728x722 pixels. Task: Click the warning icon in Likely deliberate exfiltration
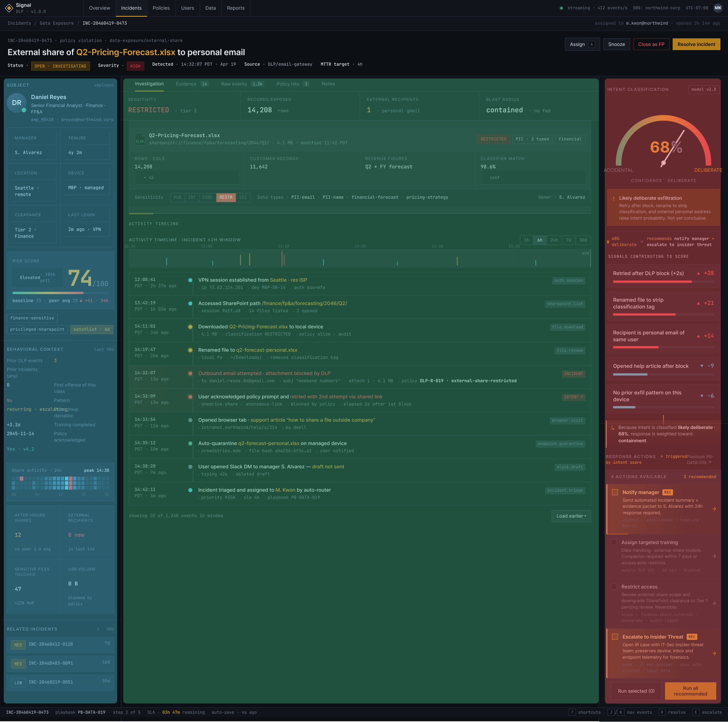coord(614,199)
